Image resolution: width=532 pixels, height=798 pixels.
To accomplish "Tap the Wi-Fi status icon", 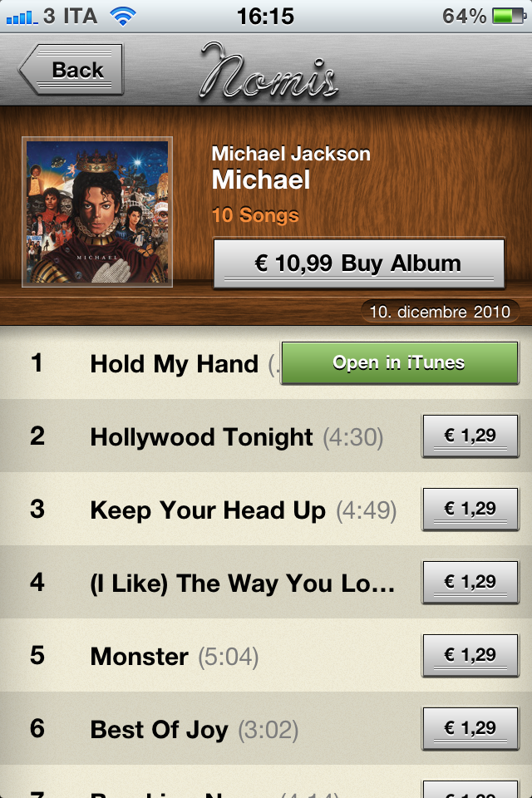I will click(123, 17).
